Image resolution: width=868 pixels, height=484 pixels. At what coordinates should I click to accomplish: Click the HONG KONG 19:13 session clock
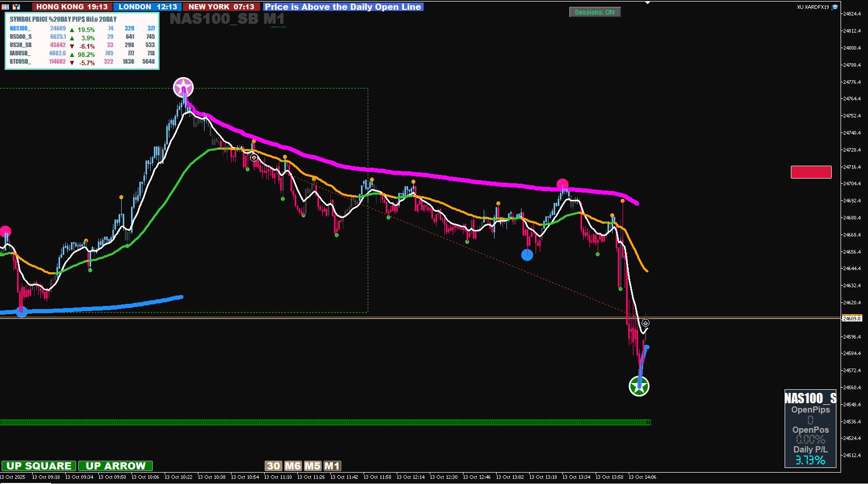[72, 7]
